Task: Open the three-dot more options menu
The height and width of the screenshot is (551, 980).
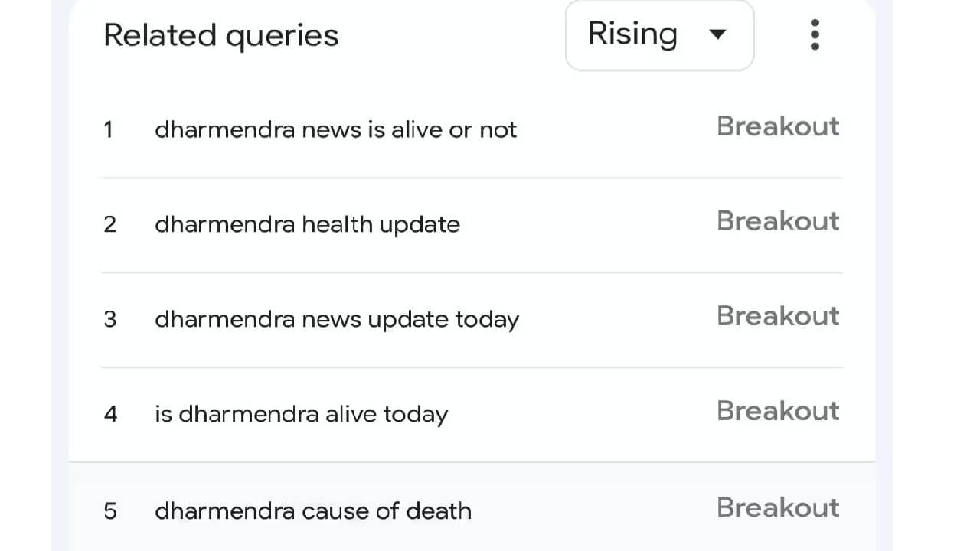Action: tap(815, 35)
